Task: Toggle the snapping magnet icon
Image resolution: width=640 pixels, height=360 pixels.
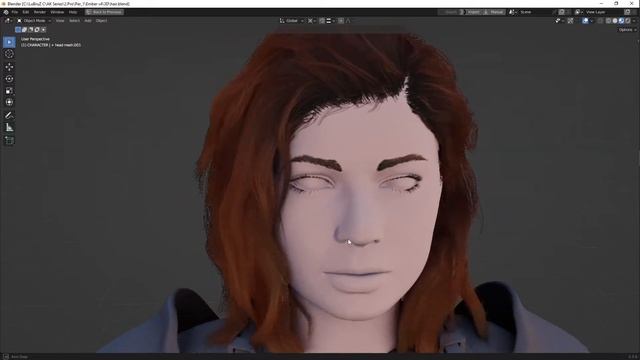Action: [x=322, y=20]
